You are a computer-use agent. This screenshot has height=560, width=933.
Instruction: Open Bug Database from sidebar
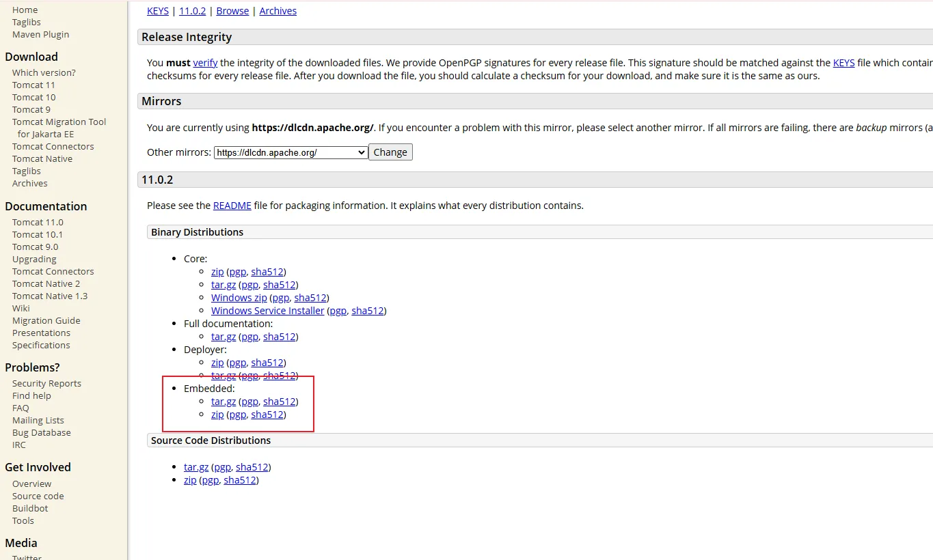click(x=41, y=433)
